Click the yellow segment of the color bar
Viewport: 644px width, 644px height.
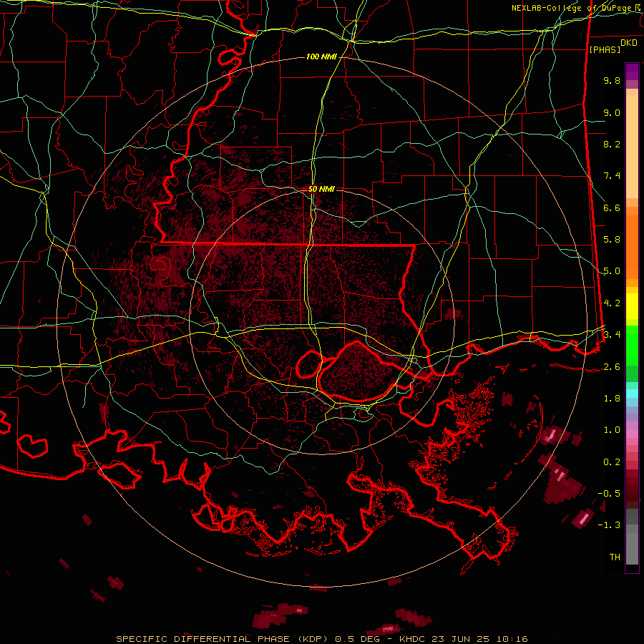(632, 306)
